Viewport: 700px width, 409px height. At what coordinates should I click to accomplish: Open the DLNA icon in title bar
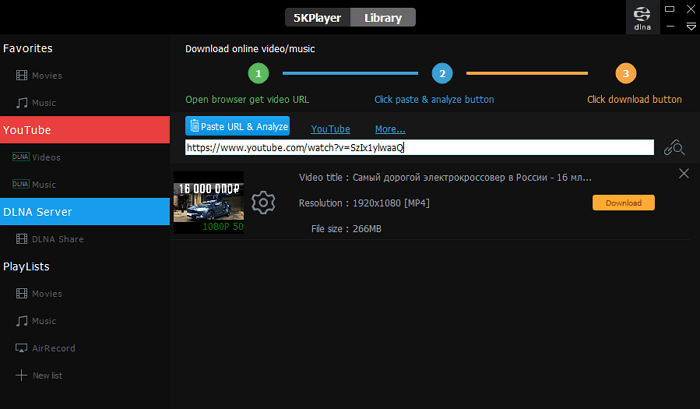click(644, 17)
